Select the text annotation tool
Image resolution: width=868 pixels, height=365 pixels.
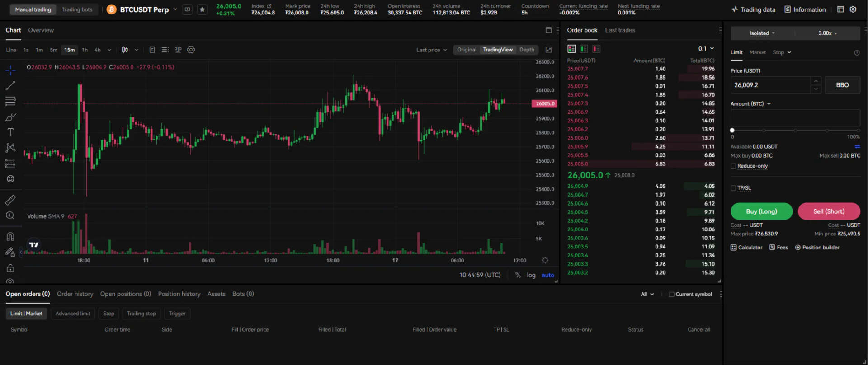click(x=10, y=132)
